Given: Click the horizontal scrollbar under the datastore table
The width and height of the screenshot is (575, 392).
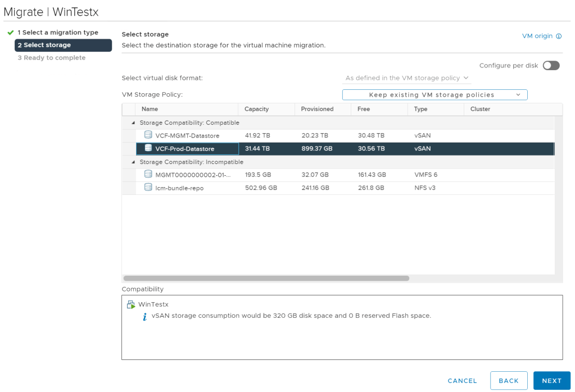Looking at the screenshot, I should click(266, 278).
